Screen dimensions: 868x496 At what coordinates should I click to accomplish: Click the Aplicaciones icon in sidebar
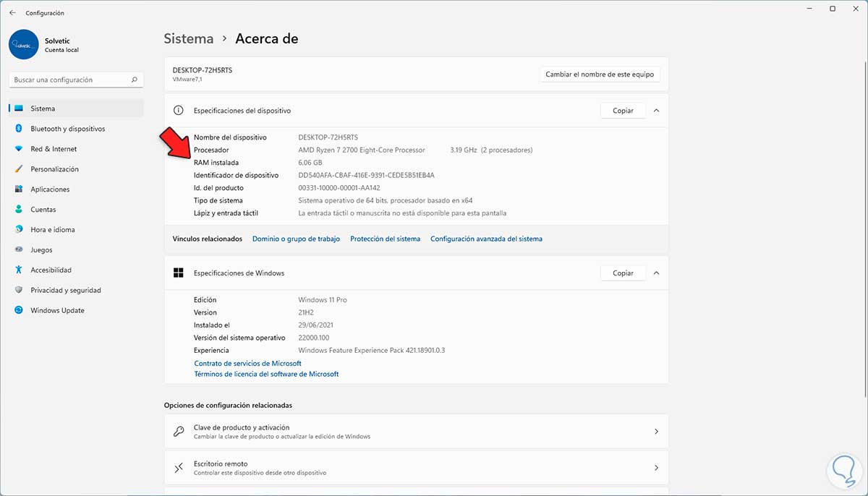19,189
